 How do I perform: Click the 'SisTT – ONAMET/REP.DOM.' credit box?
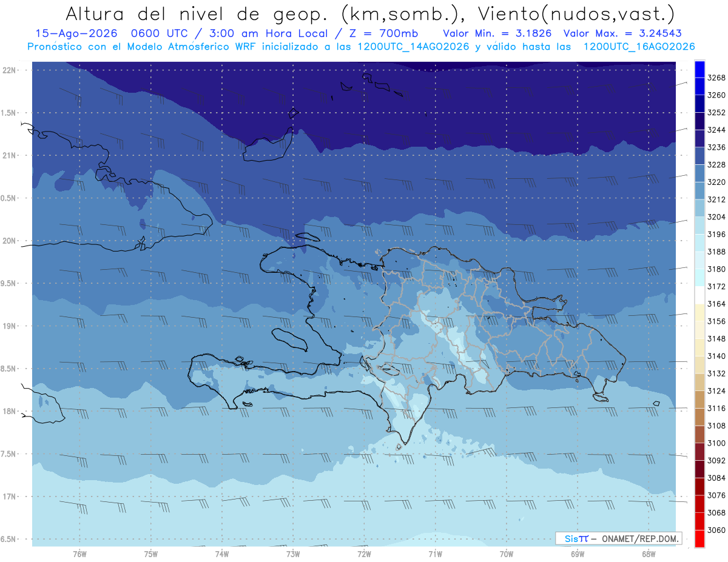618,538
